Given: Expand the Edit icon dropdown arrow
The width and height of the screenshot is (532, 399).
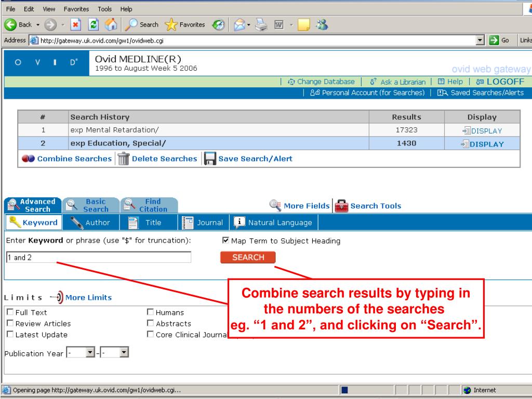Looking at the screenshot, I should click(x=291, y=25).
